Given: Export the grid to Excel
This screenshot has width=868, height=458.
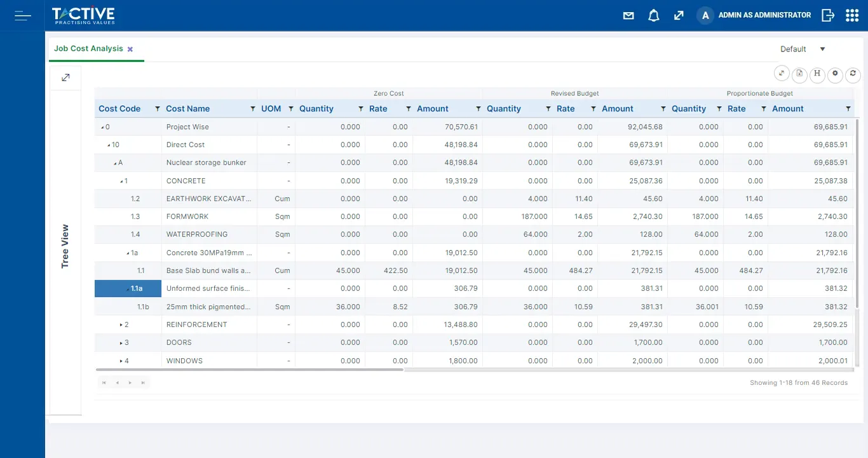Looking at the screenshot, I should tap(799, 74).
